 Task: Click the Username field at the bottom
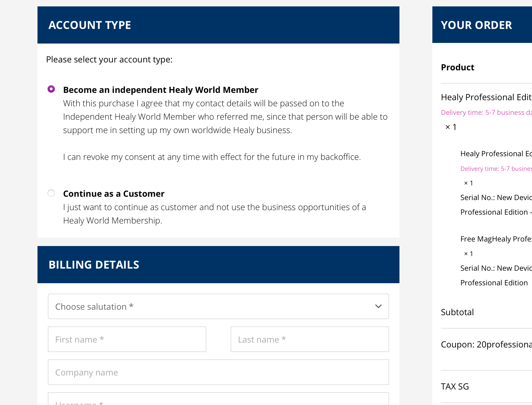[218, 401]
